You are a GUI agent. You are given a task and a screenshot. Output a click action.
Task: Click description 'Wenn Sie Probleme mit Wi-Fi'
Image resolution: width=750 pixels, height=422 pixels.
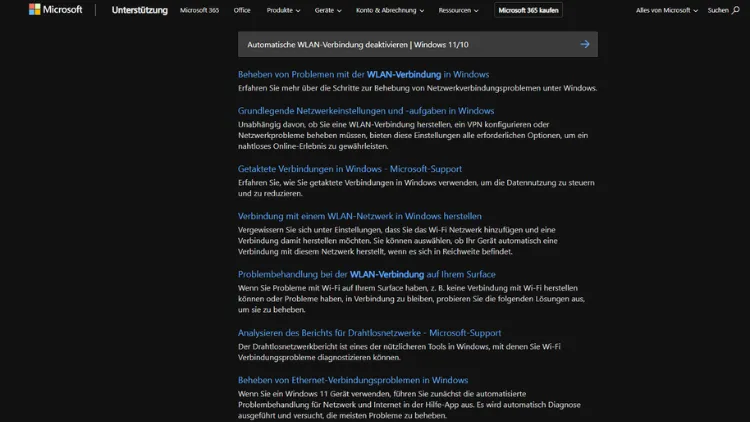[411, 299]
